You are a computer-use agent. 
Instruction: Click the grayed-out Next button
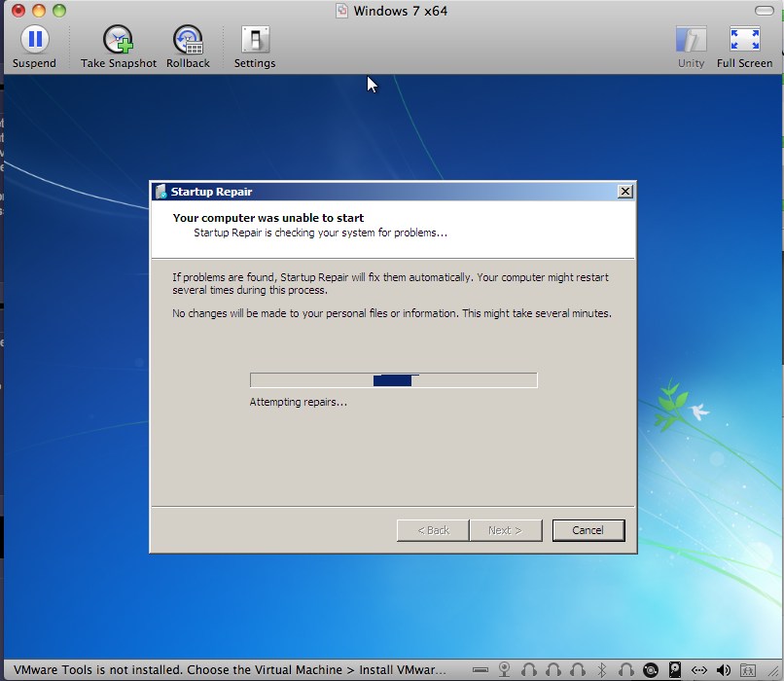(x=506, y=530)
